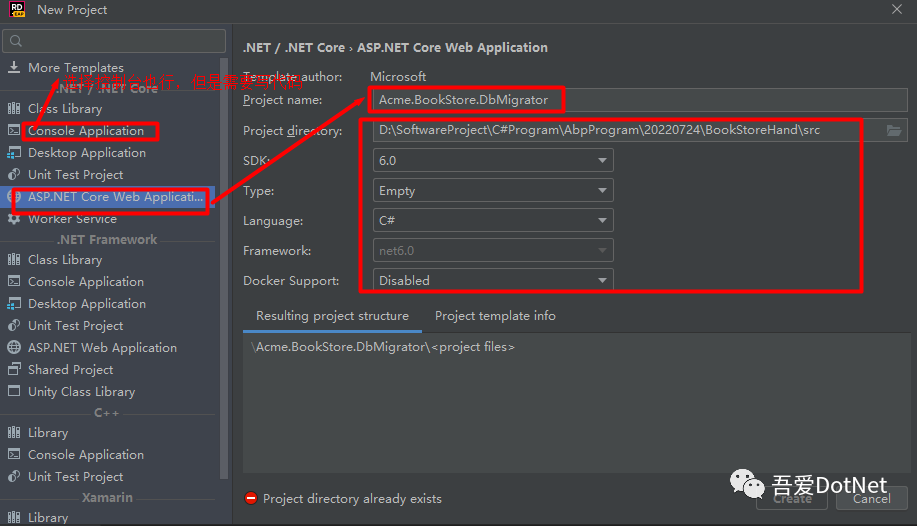Viewport: 917px width, 526px height.
Task: Click the Worker Service gear icon
Action: pyautogui.click(x=14, y=219)
